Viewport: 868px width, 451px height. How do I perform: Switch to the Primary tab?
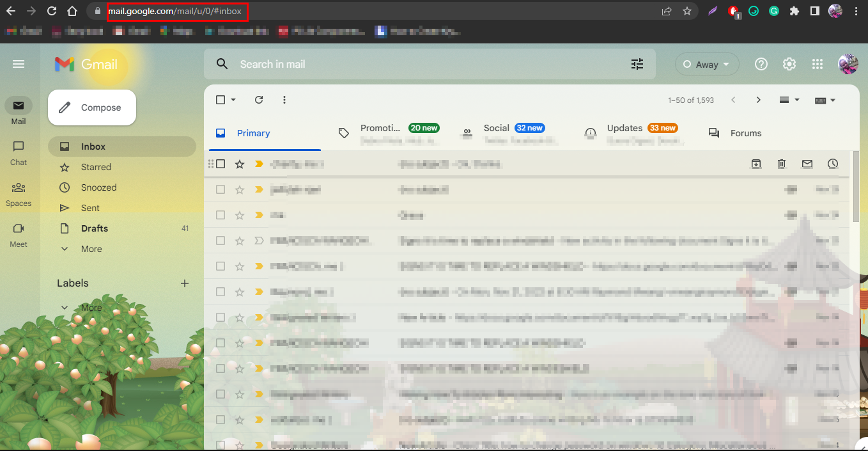pos(265,133)
